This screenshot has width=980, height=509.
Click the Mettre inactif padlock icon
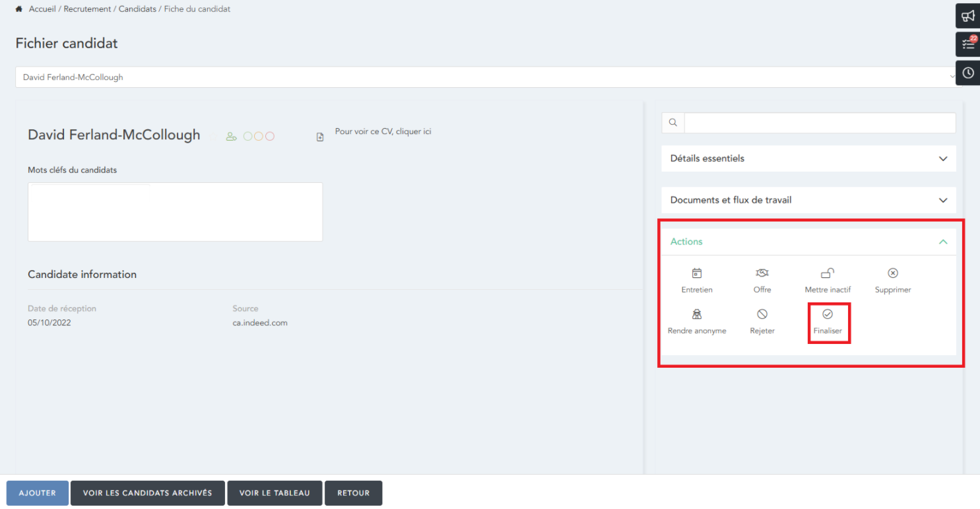828,273
